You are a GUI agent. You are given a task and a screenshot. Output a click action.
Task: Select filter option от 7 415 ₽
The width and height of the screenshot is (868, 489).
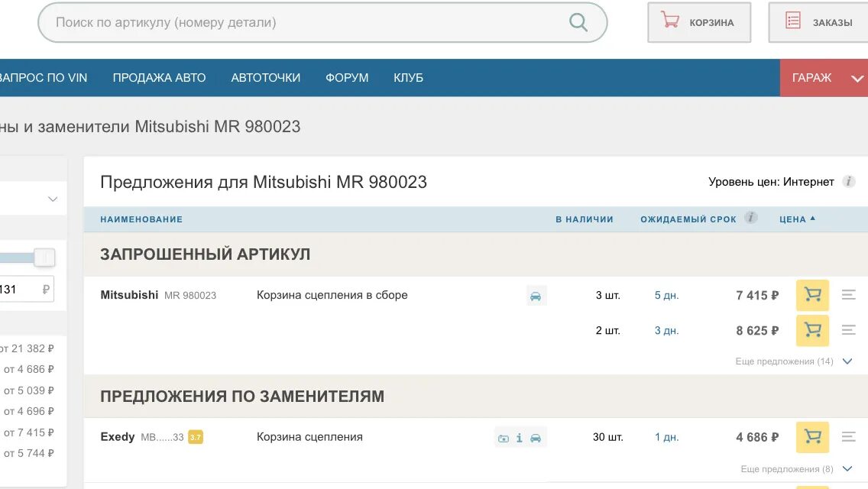[x=29, y=432]
